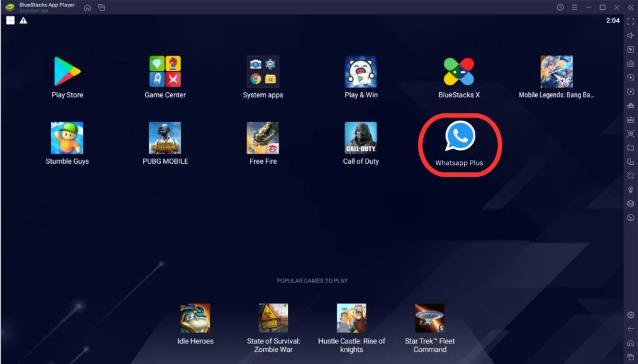The width and height of the screenshot is (638, 364).
Task: Open the Whatsapp Plus app
Action: pyautogui.click(x=459, y=137)
